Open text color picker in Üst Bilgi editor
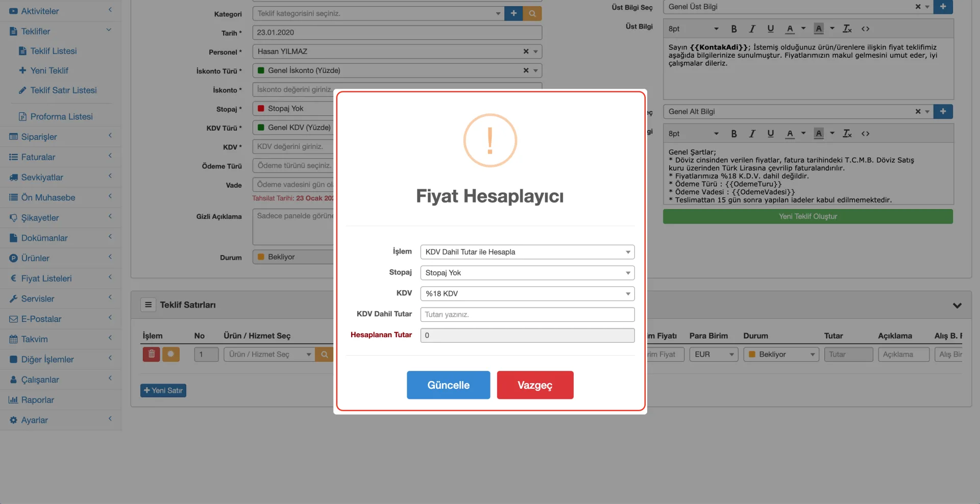Screen dimensions: 980x504 pos(803,29)
